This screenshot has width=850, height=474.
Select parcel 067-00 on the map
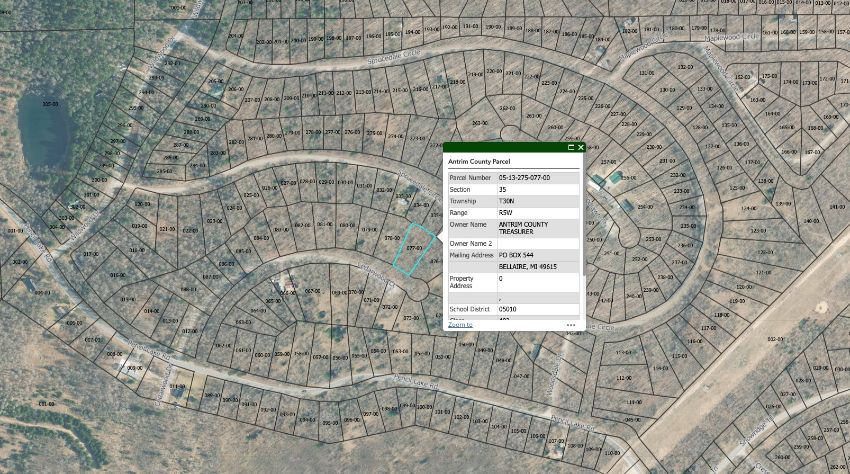312,291
